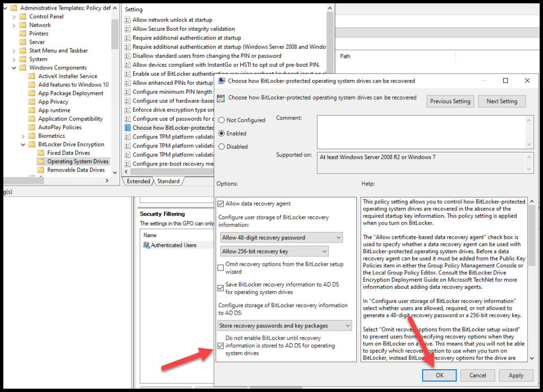Click the Network folder icon in tree
The height and width of the screenshot is (392, 543).
(23, 25)
